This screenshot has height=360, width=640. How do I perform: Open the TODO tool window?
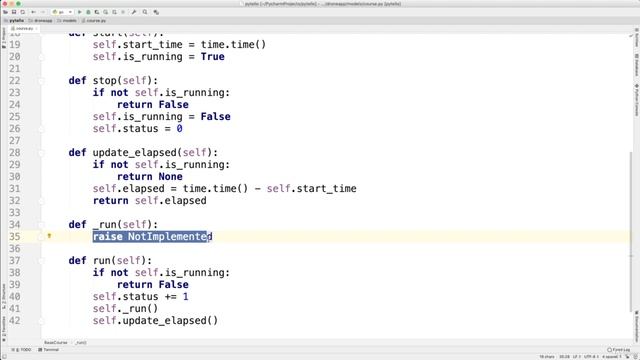(x=21, y=350)
